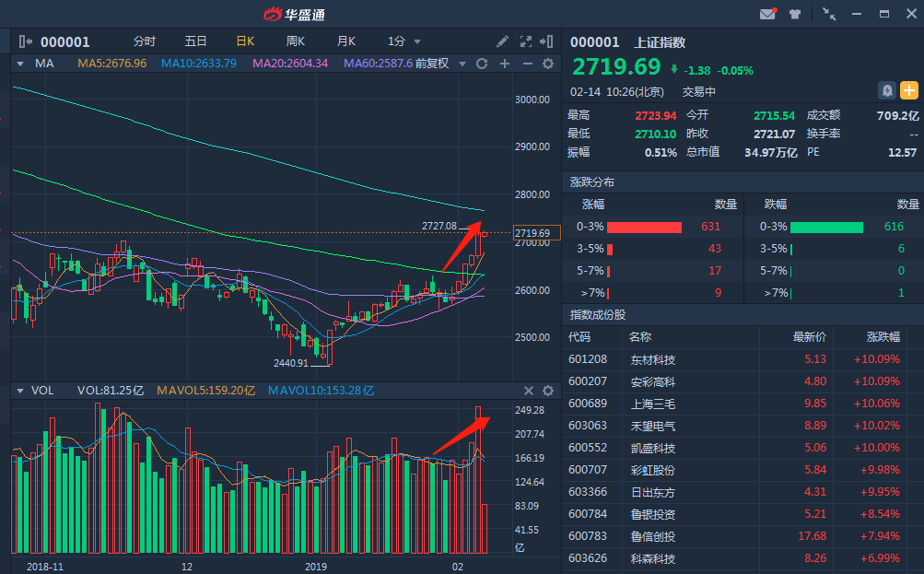This screenshot has height=574, width=924.
Task: Click the 最高 value 2723.94
Action: point(655,115)
